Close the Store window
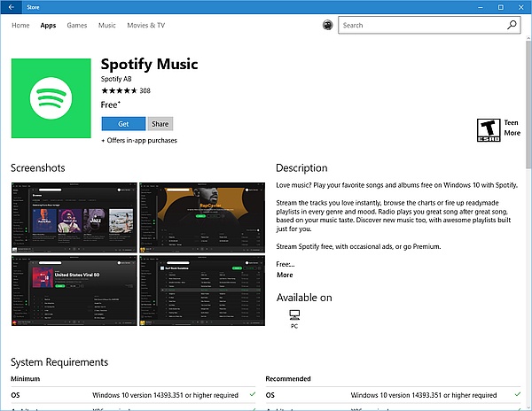532x411 pixels. [520, 7]
